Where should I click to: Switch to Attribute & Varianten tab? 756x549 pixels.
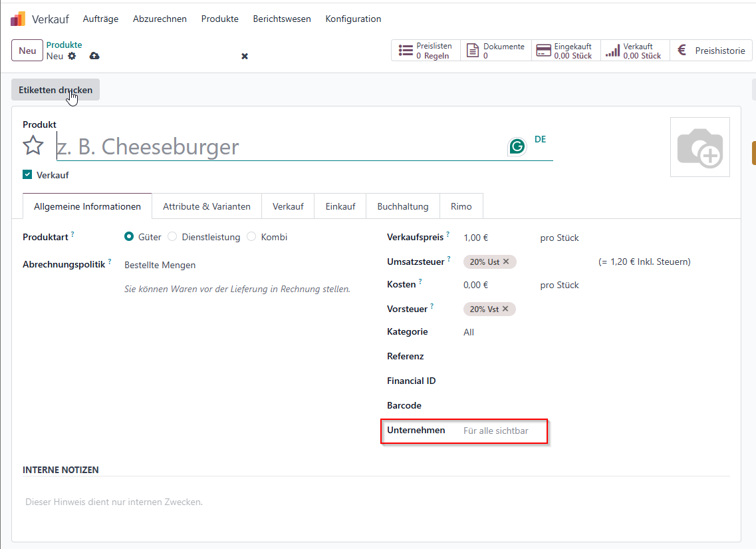tap(207, 206)
